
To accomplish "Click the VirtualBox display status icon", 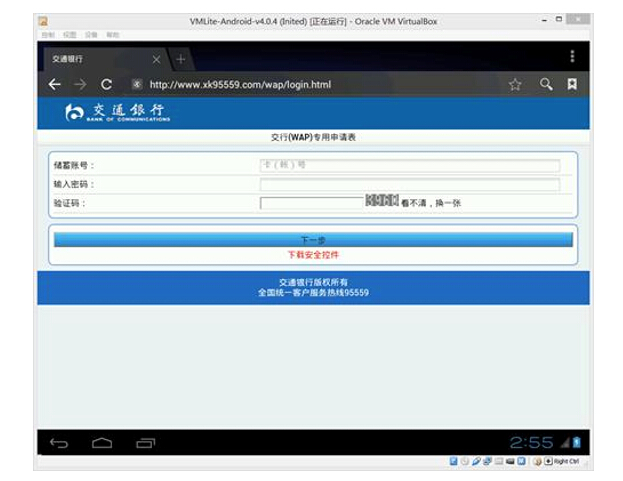I will coord(510,461).
